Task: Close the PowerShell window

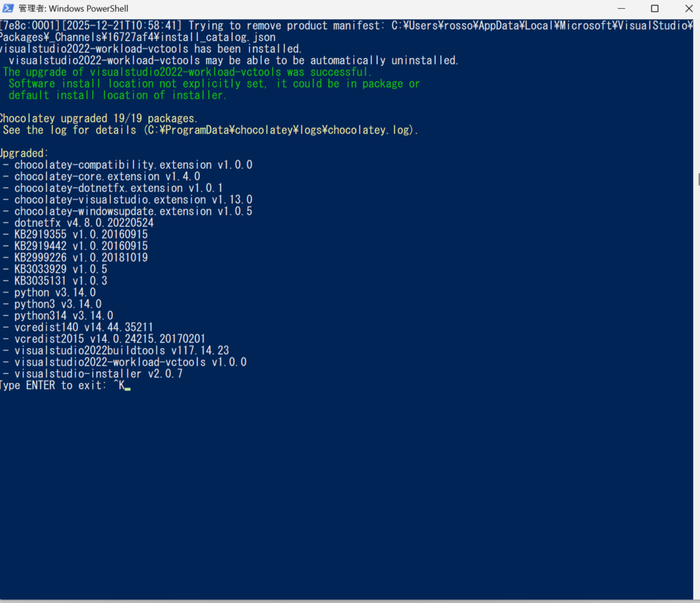Action: 686,9
